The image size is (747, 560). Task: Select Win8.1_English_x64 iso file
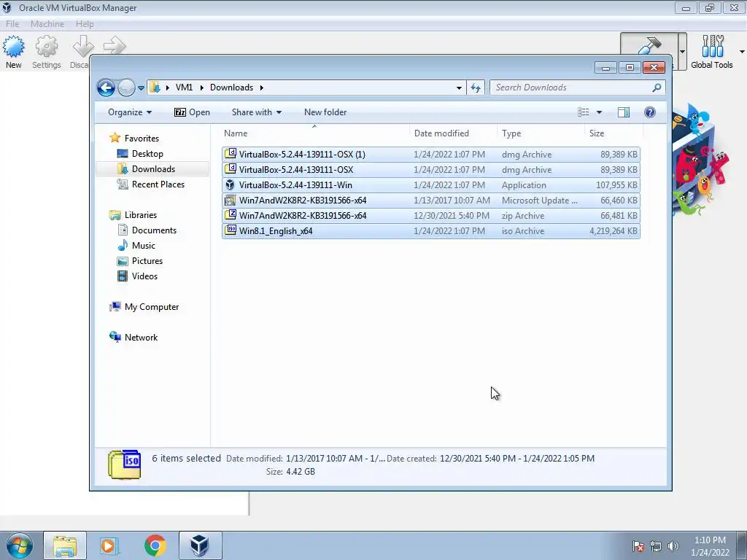430,231
